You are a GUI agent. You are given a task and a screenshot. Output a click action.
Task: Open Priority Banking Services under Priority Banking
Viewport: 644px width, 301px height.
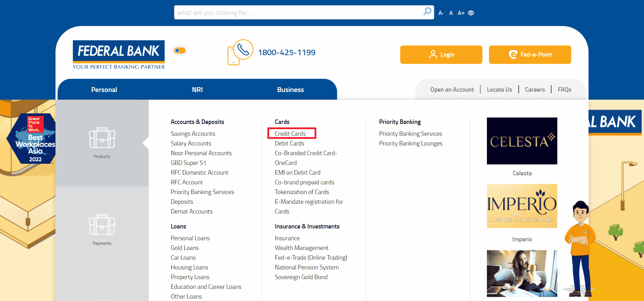411,134
